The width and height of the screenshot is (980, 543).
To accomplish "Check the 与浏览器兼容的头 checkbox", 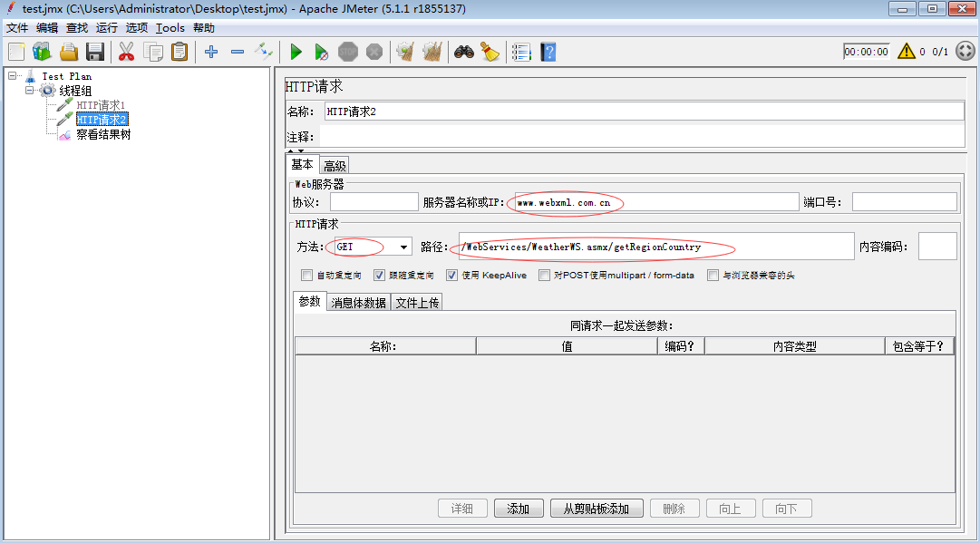I will 713,275.
